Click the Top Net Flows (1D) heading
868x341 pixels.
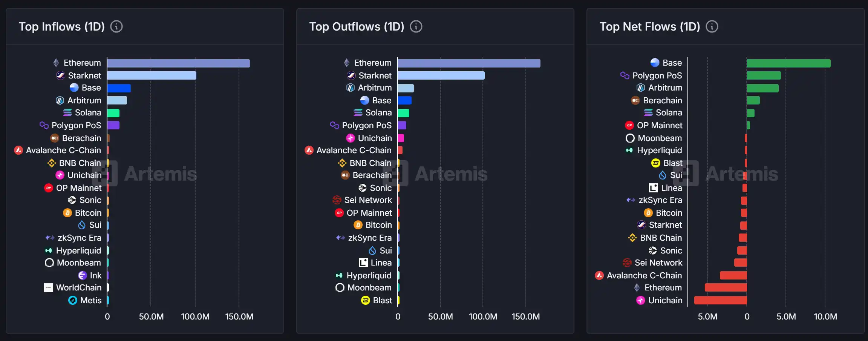click(x=650, y=27)
